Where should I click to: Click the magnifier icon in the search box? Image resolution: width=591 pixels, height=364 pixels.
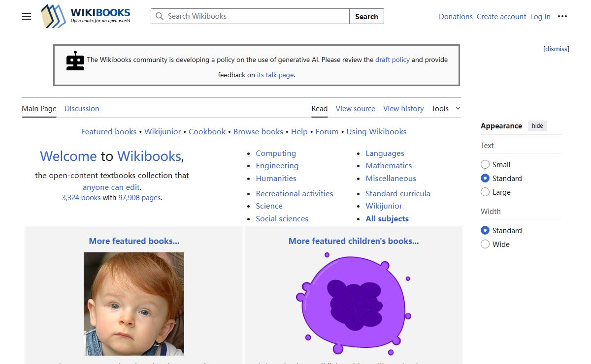pos(160,16)
